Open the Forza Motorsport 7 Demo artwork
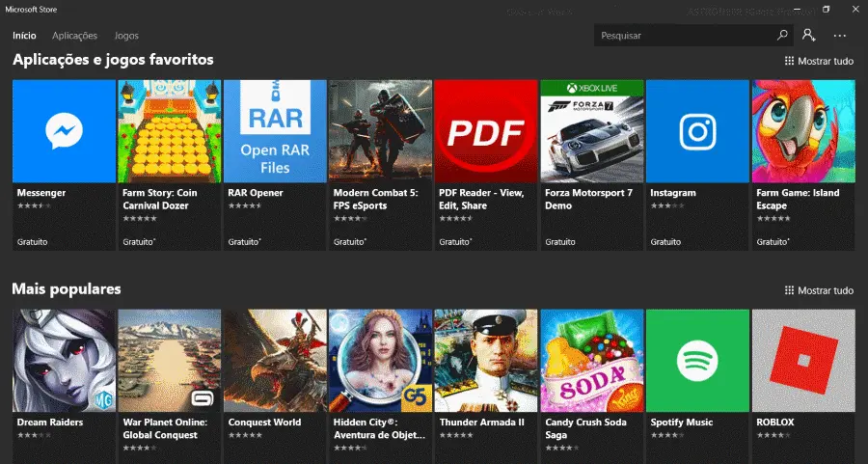This screenshot has width=868, height=464. [x=592, y=131]
